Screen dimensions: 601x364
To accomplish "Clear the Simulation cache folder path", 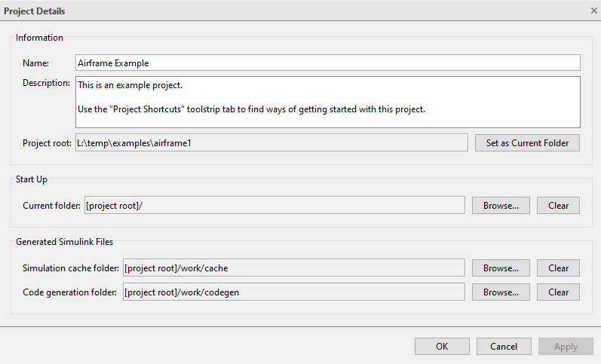I will click(558, 268).
